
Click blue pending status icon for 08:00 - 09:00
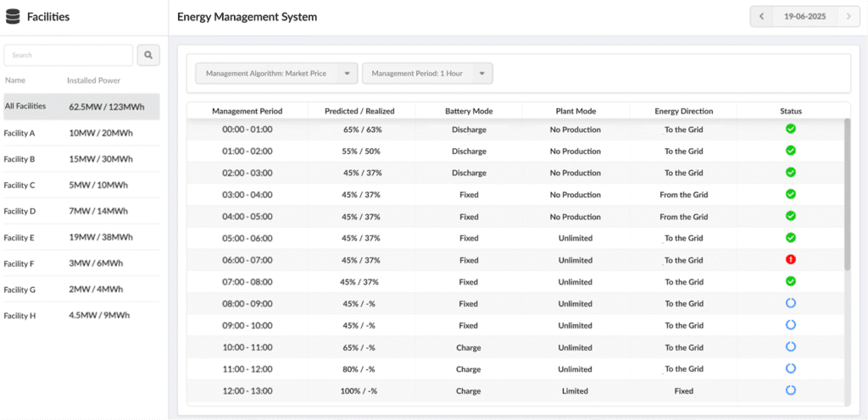(x=791, y=303)
